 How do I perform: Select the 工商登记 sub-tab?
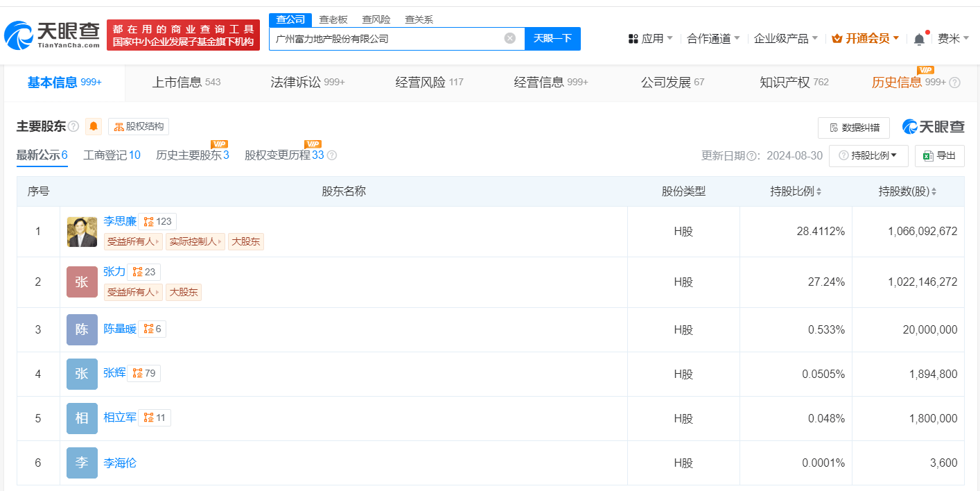point(112,155)
